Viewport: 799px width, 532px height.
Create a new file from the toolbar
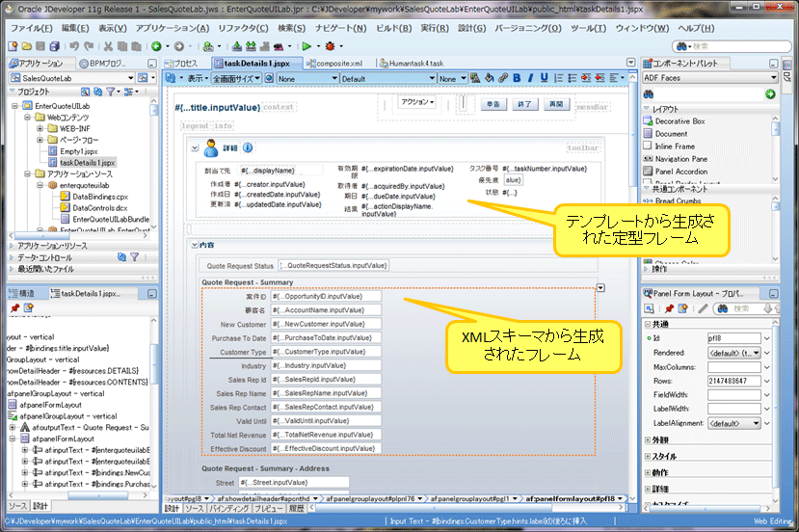(x=13, y=46)
